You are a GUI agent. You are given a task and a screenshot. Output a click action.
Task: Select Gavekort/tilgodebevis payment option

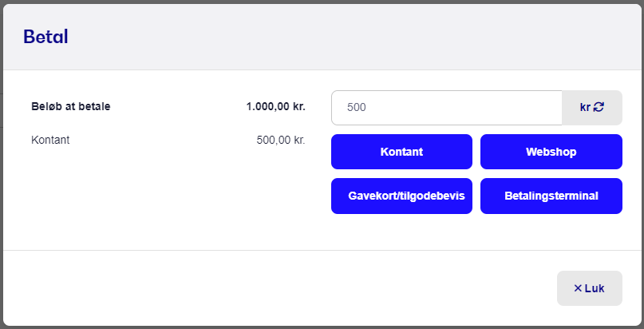401,196
